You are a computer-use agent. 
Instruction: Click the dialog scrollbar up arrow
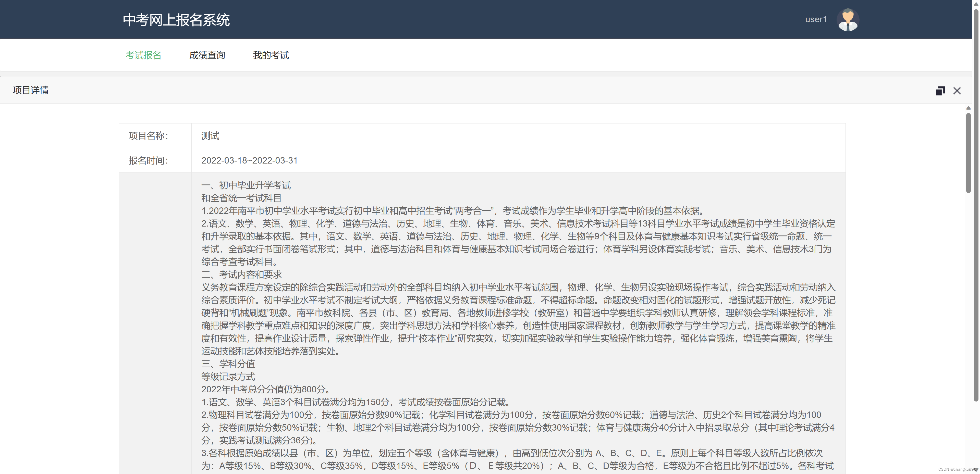point(968,108)
